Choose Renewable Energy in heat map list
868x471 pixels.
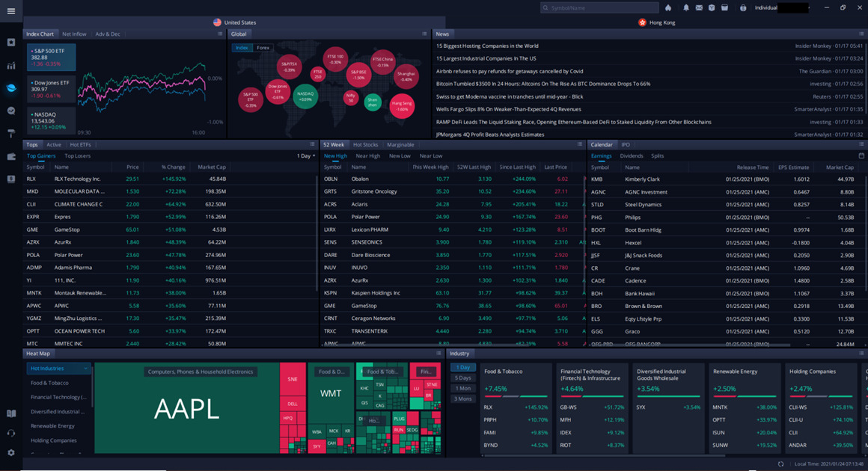coord(52,426)
